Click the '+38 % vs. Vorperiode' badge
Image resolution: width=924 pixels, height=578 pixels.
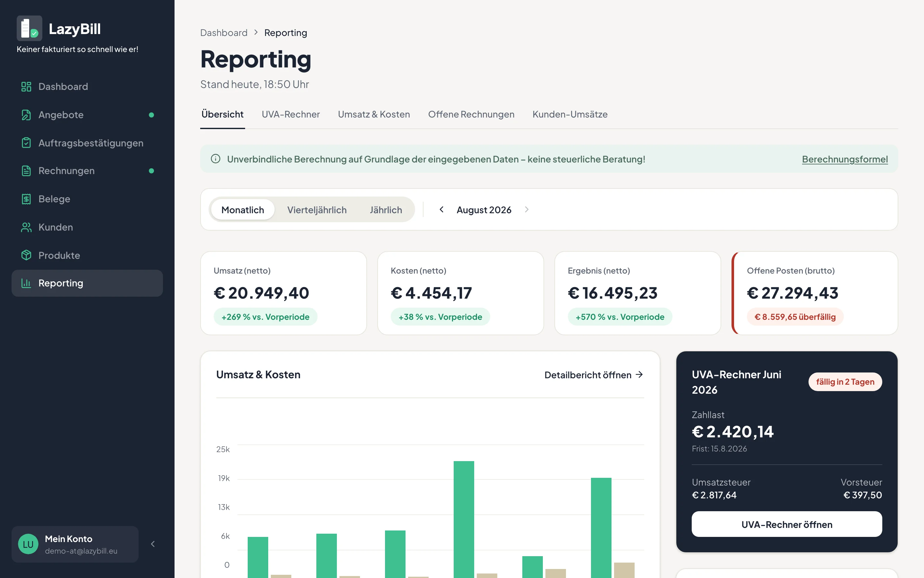coord(440,317)
